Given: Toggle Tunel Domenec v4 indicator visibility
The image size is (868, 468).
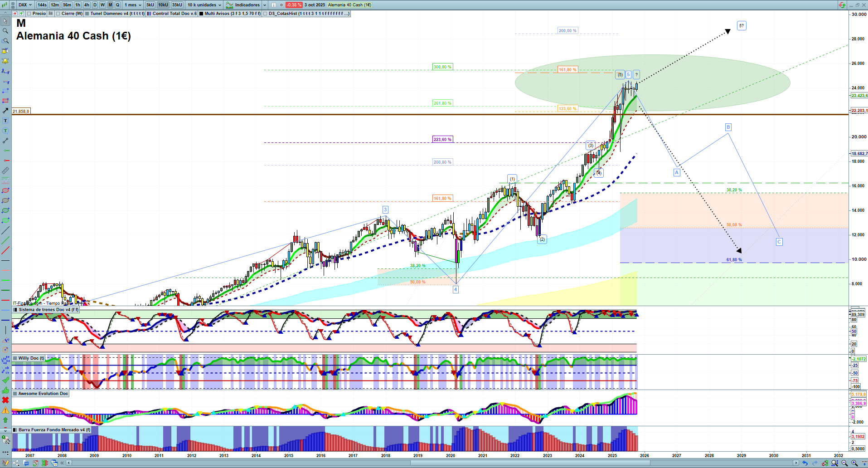Looking at the screenshot, I should click(87, 14).
